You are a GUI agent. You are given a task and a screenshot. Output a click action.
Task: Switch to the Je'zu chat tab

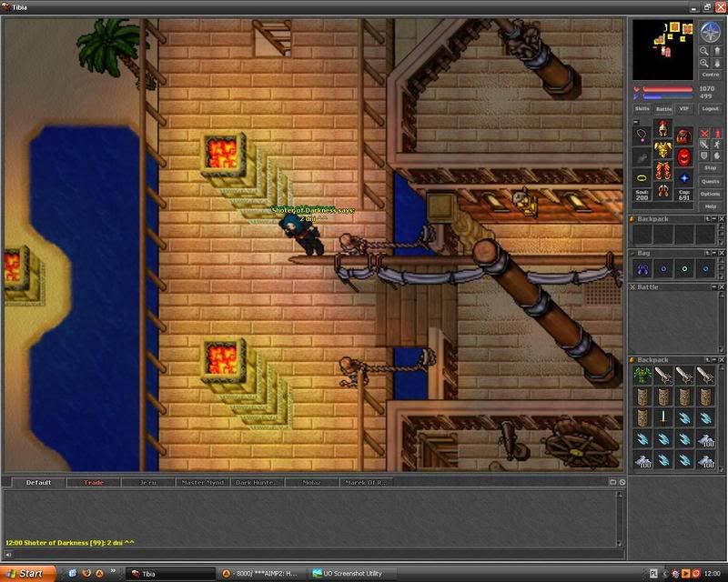click(x=148, y=482)
